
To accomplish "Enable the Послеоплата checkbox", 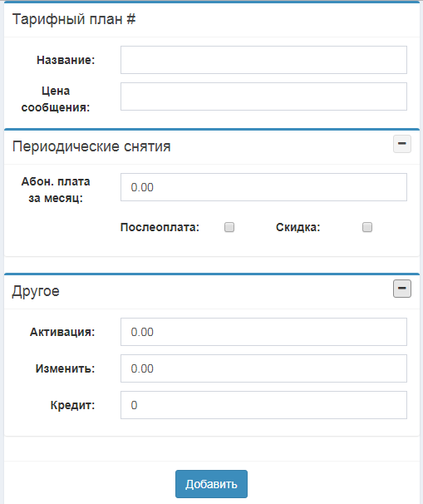I will tap(229, 227).
